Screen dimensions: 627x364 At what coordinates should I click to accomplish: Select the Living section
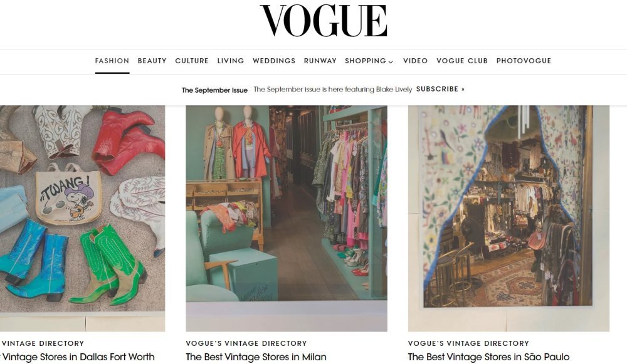pyautogui.click(x=231, y=61)
